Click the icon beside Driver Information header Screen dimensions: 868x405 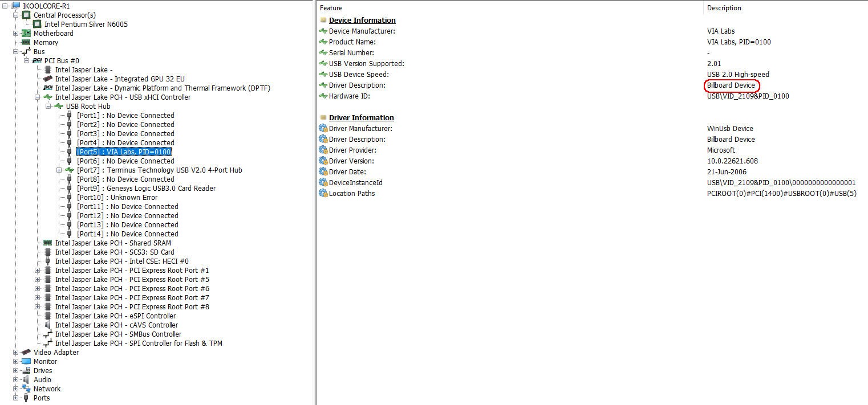pyautogui.click(x=323, y=117)
